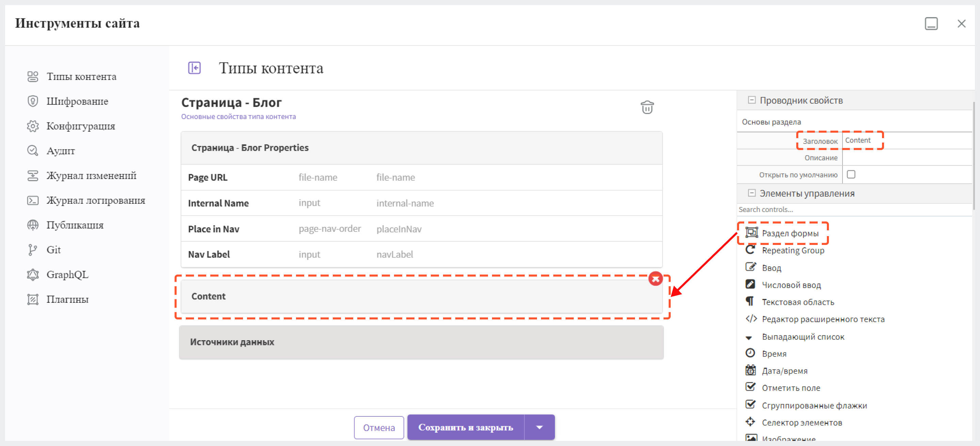The image size is (980, 446).
Task: Click the Время clock icon
Action: point(750,353)
